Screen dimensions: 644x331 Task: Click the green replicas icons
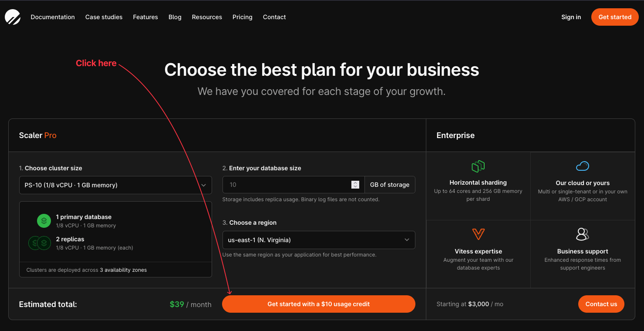pos(39,243)
